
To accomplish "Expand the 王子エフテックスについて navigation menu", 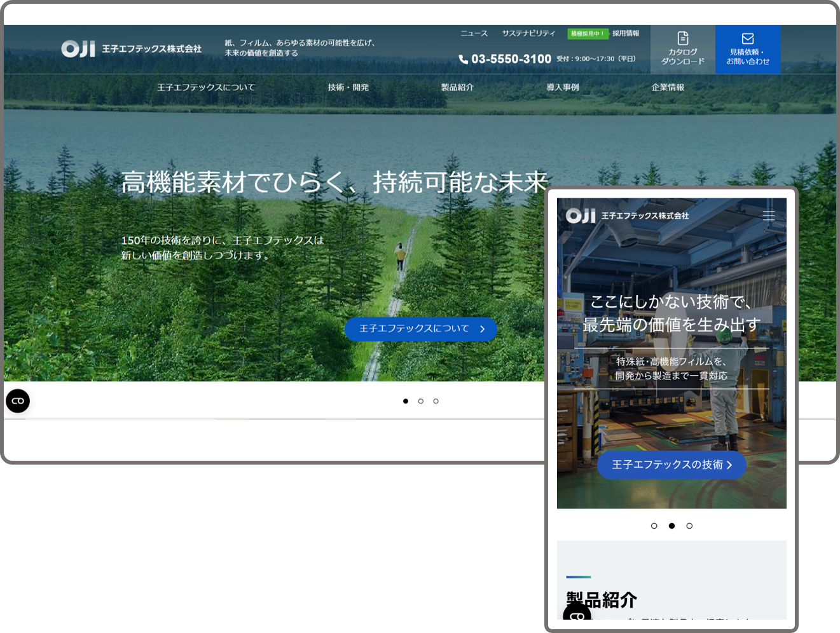I will point(205,88).
